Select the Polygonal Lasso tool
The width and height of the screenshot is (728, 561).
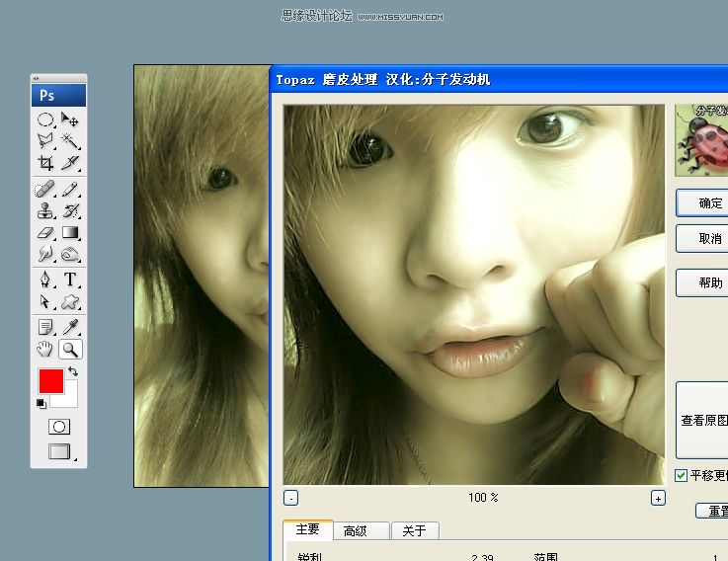pos(45,140)
